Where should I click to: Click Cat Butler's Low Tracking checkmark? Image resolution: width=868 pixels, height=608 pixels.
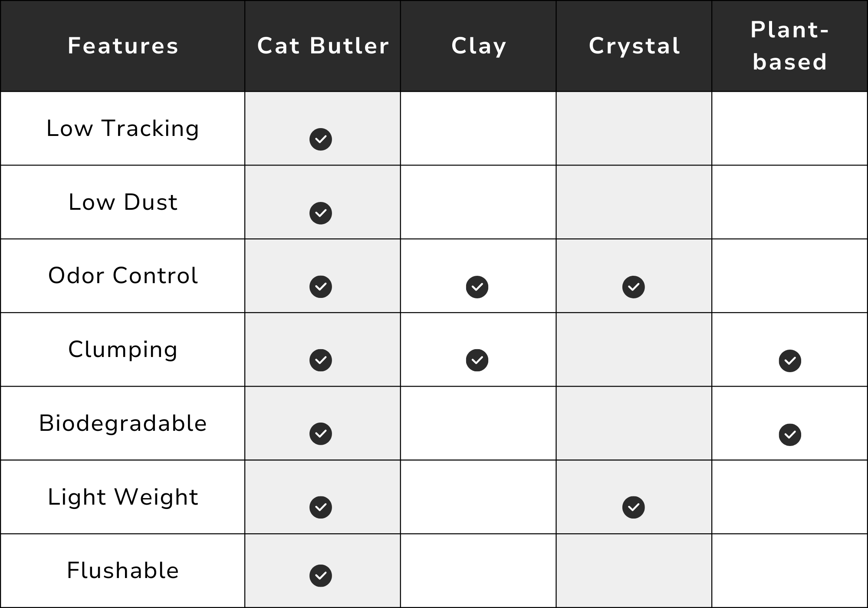pyautogui.click(x=321, y=139)
